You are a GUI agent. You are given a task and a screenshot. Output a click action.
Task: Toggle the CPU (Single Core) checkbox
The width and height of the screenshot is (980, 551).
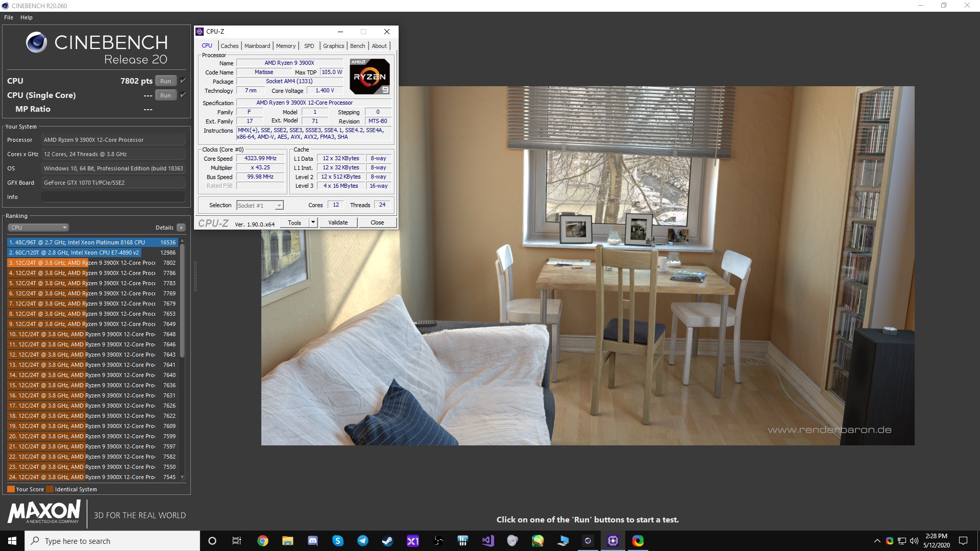pos(183,95)
